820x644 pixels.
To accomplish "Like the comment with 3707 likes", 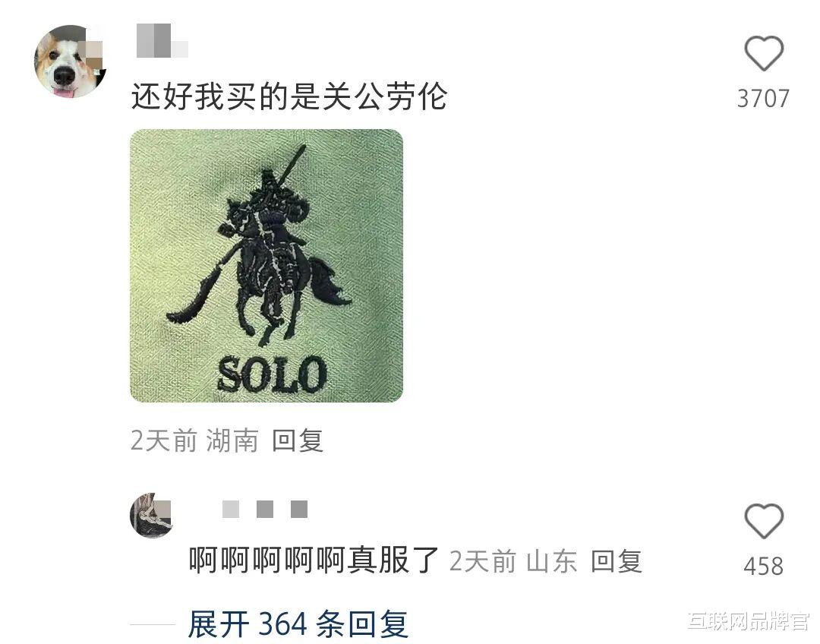I will point(764,53).
